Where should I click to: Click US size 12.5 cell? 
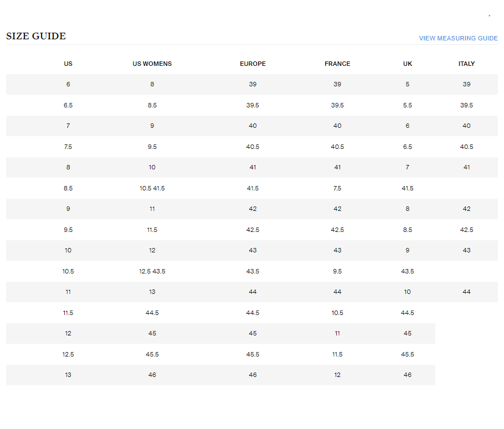point(68,354)
